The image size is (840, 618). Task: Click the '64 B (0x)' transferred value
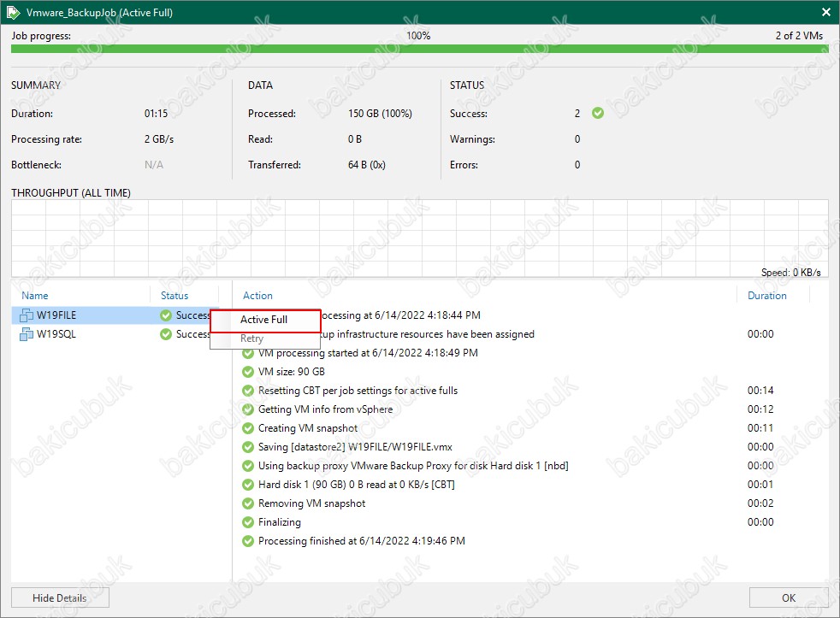click(366, 165)
